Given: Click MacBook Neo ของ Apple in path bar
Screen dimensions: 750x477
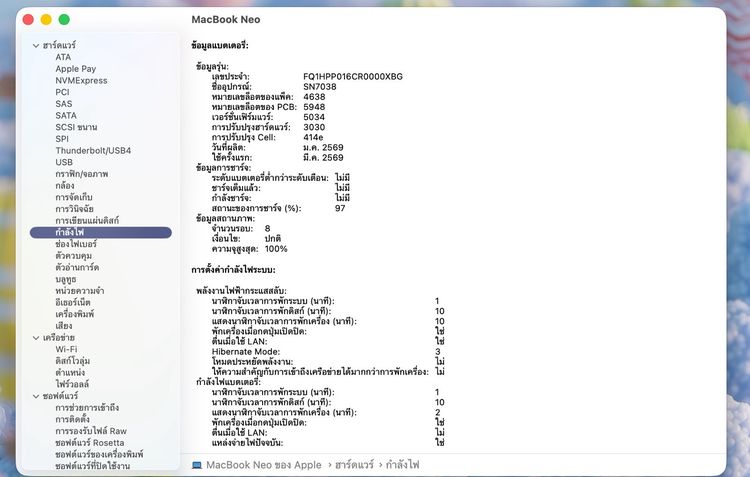Looking at the screenshot, I should 264,465.
